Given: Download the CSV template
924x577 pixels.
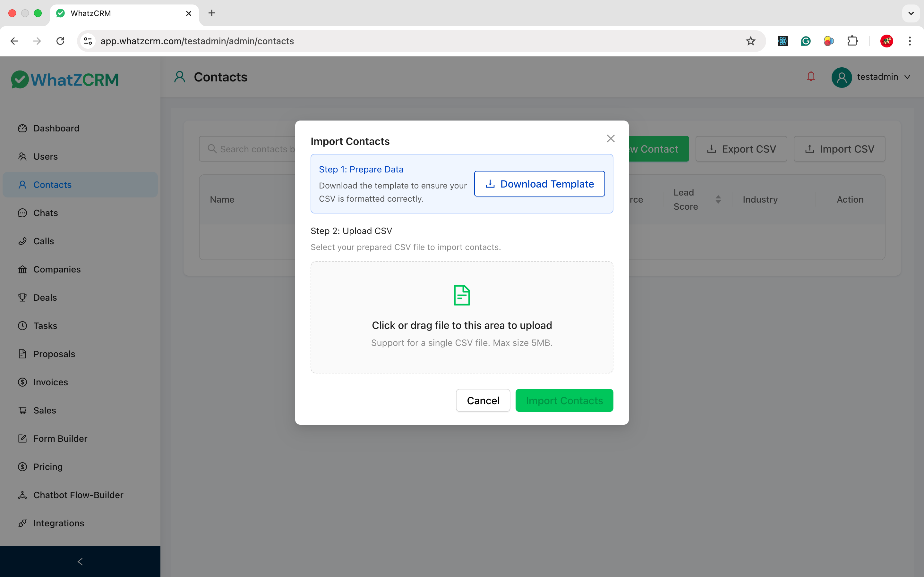Looking at the screenshot, I should click(539, 184).
